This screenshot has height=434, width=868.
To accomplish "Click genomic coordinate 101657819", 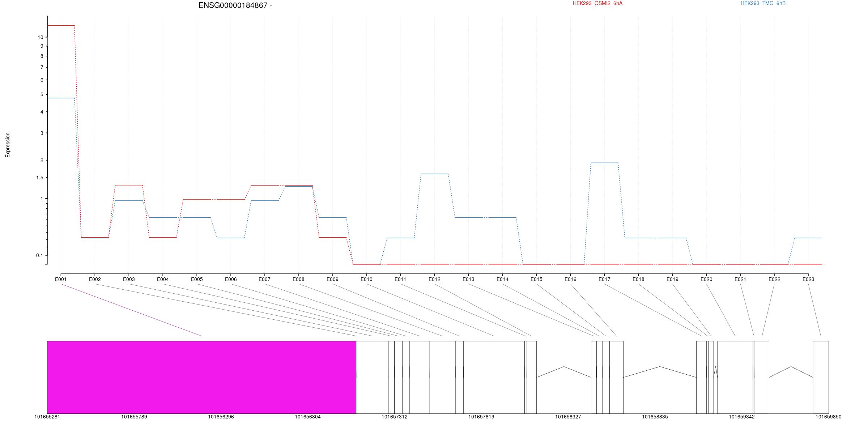I will click(481, 417).
